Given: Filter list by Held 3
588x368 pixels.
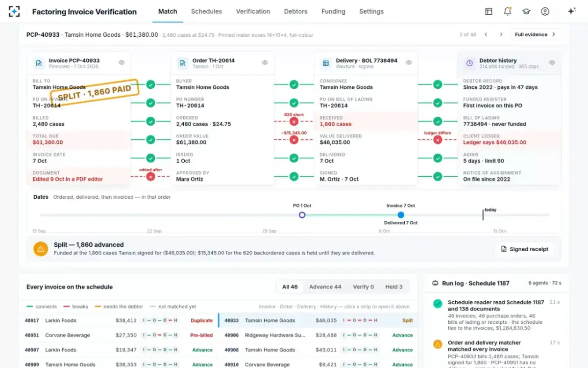Looking at the screenshot, I should tap(393, 287).
